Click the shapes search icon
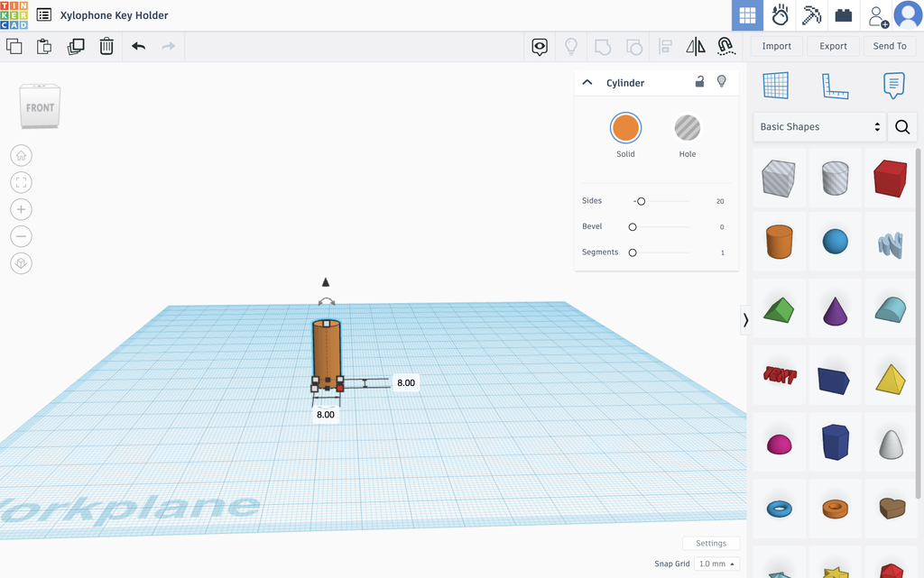The width and height of the screenshot is (924, 578). [x=902, y=126]
